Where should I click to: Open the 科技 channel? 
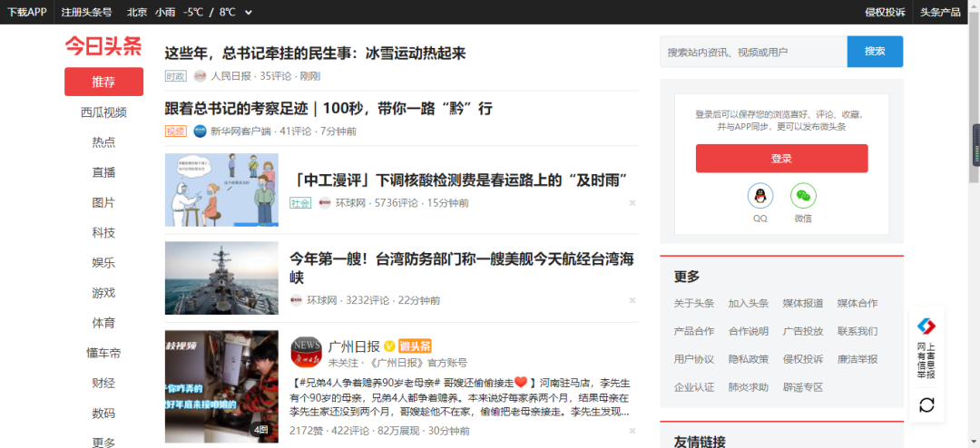click(x=103, y=233)
